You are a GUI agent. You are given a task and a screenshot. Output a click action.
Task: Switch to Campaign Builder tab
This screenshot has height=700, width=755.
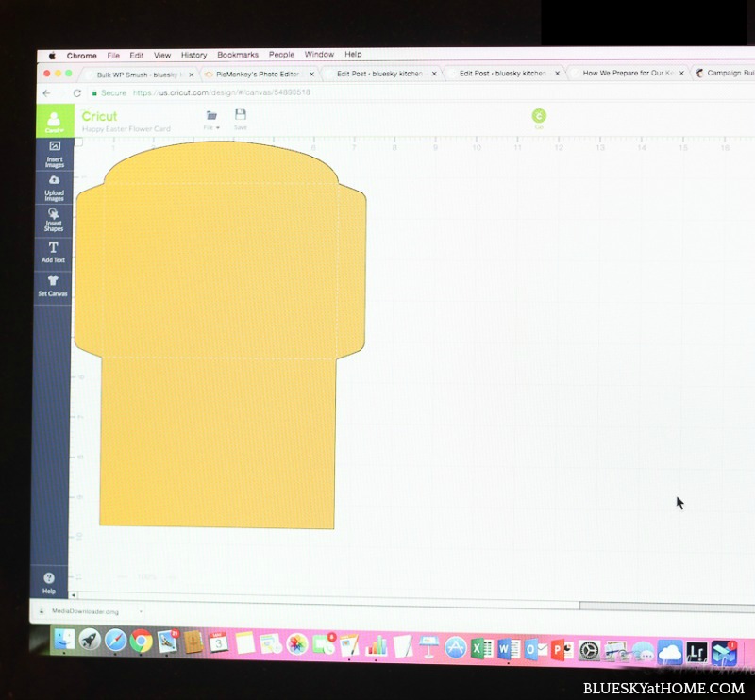click(x=725, y=73)
